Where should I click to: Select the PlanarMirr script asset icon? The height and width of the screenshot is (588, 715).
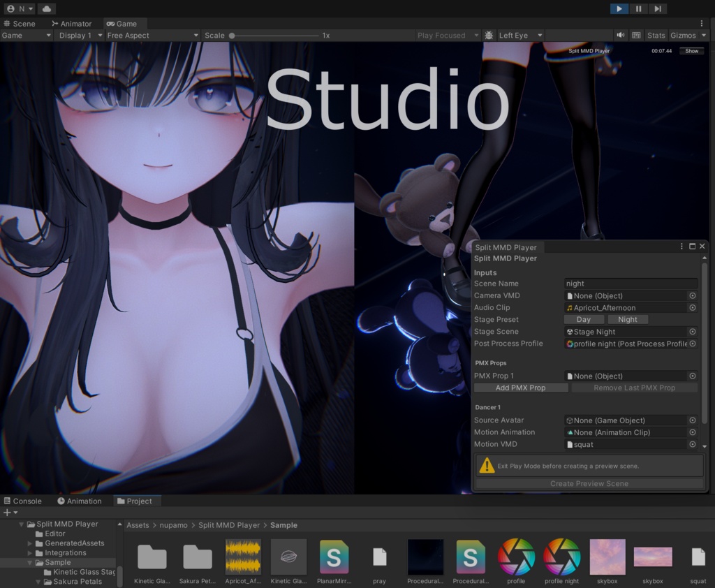pos(334,557)
